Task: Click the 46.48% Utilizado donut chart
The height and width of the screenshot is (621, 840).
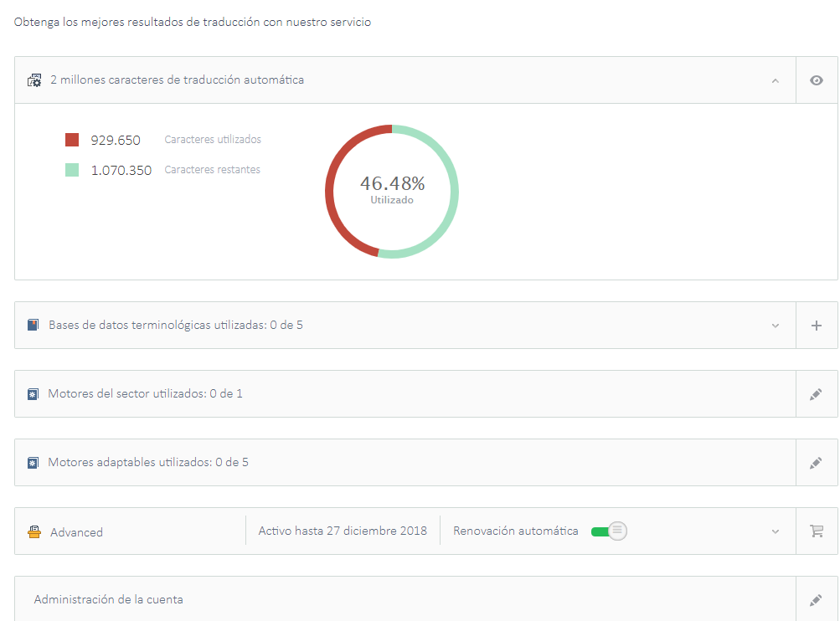Action: tap(392, 191)
